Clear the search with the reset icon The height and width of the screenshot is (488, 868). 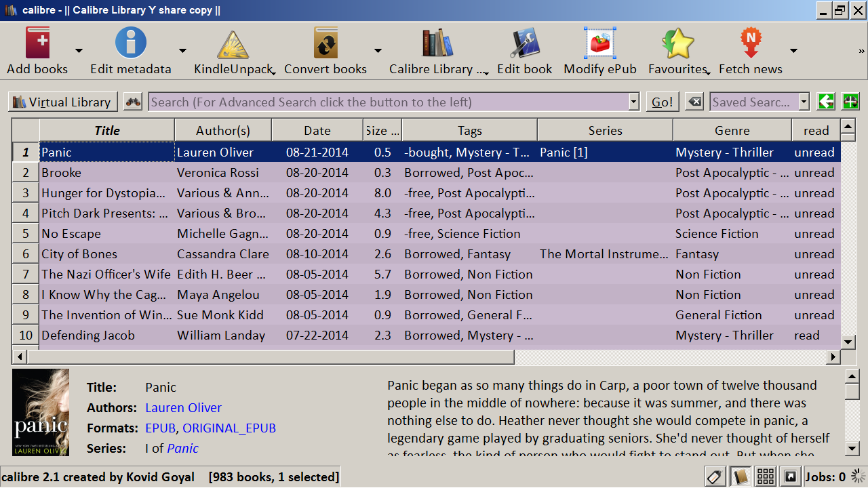[x=694, y=102]
